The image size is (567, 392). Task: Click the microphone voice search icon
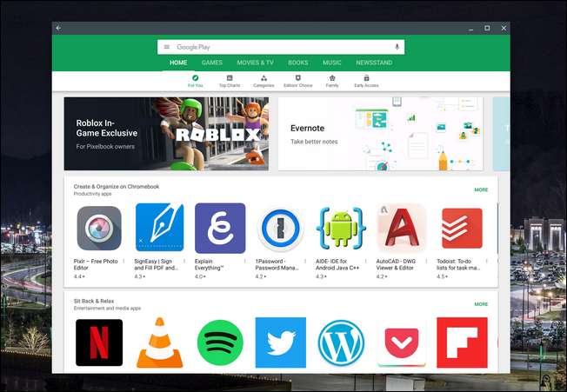397,47
